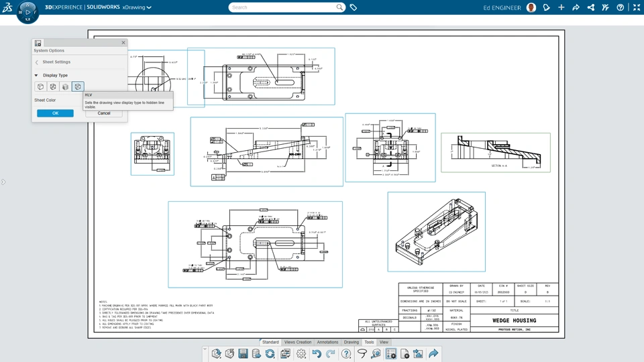
Task: Click the image-export icon in toolbar
Action: [x=418, y=353]
